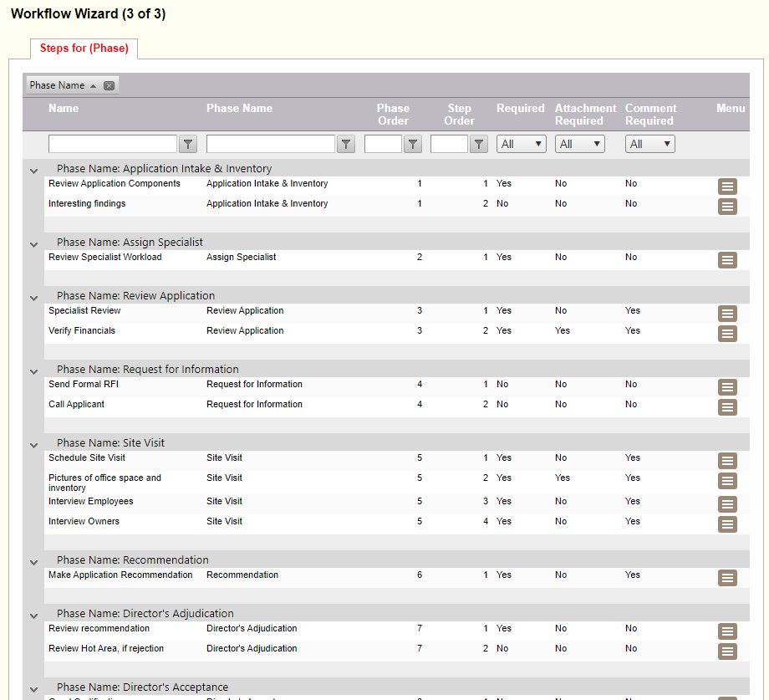
Task: Click the Name filter text field
Action: pyautogui.click(x=113, y=145)
